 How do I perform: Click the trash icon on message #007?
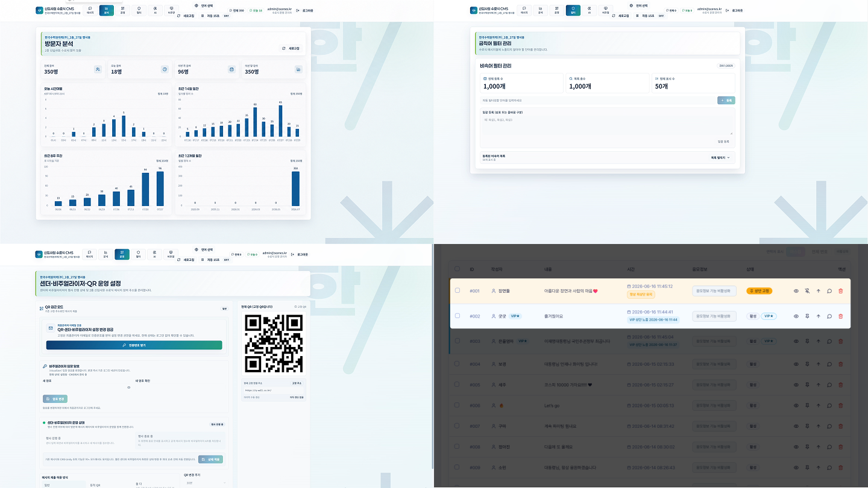tap(841, 426)
